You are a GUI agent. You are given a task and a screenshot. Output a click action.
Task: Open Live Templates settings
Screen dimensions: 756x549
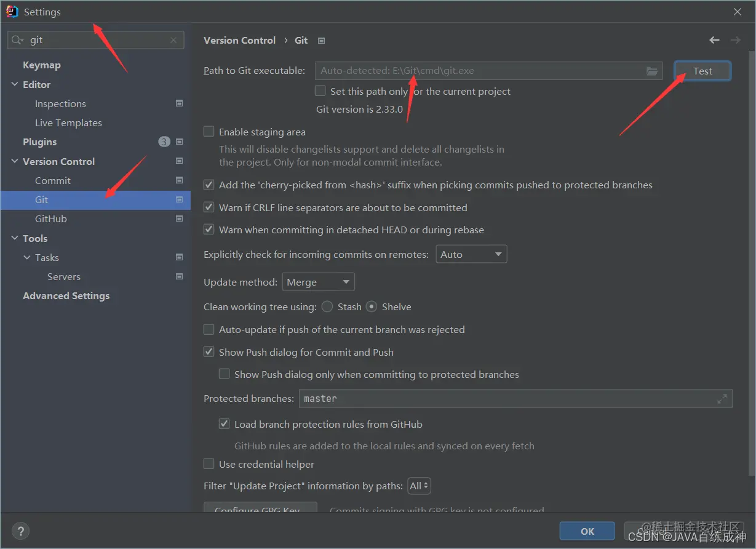(x=68, y=122)
